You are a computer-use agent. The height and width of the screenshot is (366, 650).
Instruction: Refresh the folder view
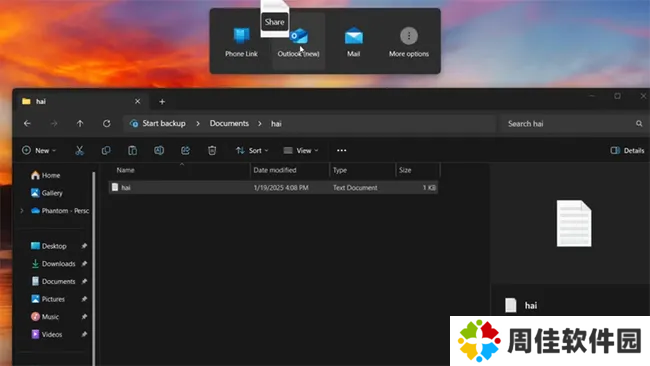click(107, 124)
